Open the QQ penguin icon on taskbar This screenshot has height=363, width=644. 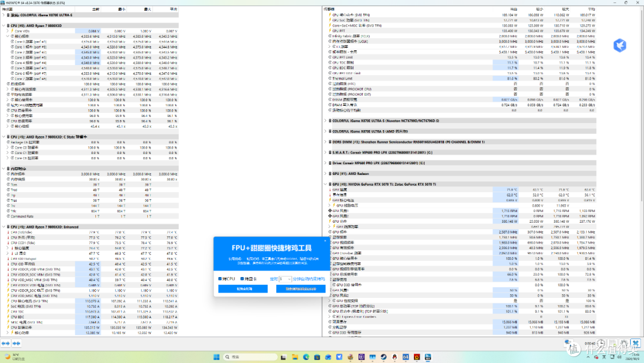point(395,357)
